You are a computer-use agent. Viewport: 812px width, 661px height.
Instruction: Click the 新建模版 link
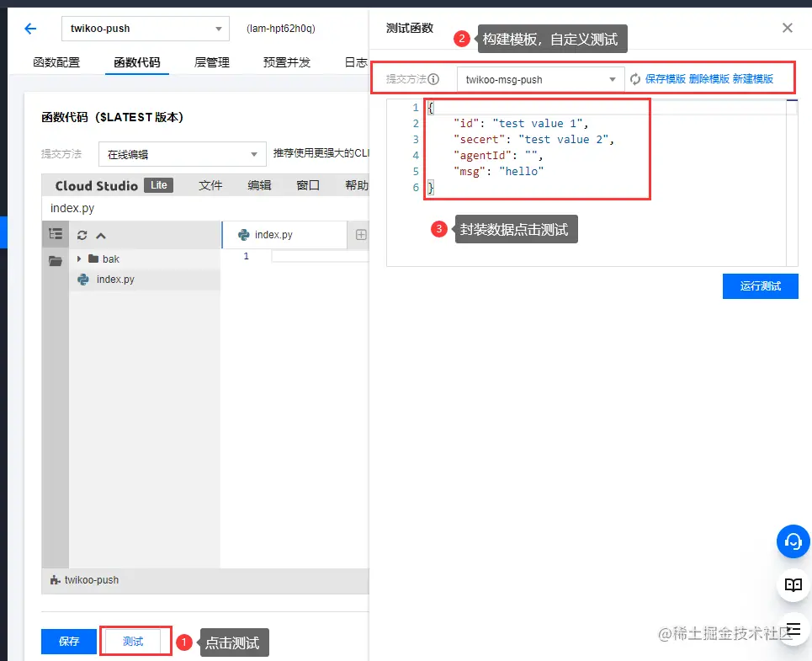pyautogui.click(x=752, y=79)
